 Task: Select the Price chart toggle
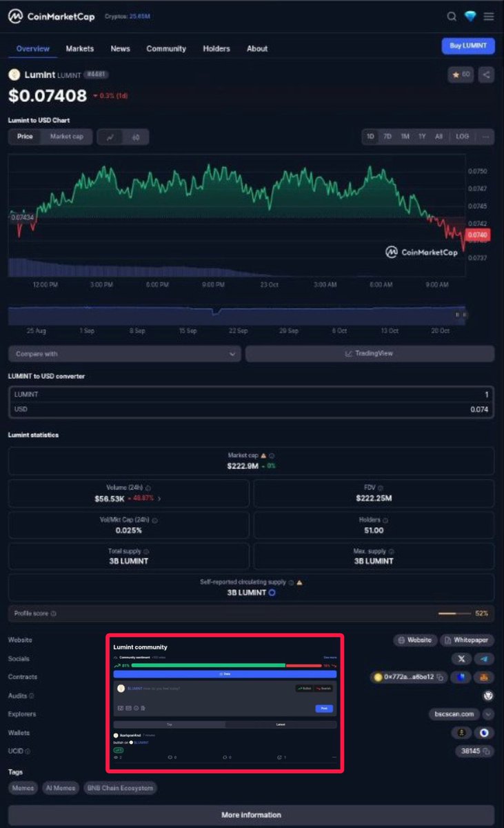tap(25, 137)
